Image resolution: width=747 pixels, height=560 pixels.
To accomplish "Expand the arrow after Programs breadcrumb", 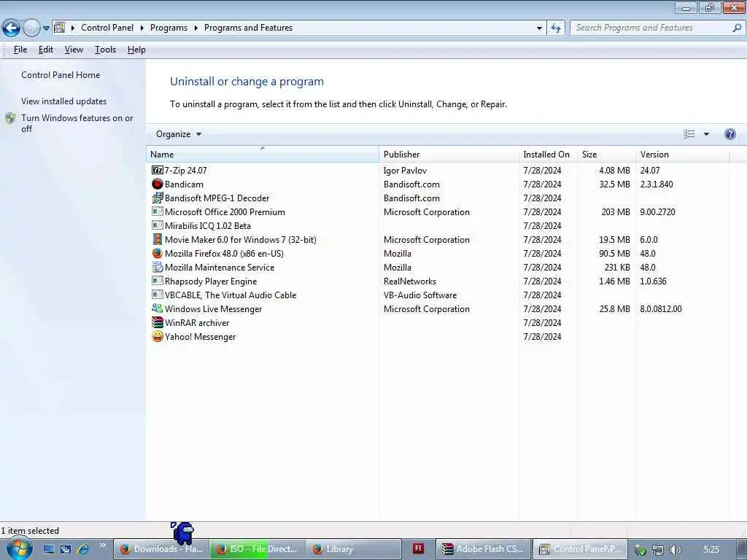I will 196,28.
